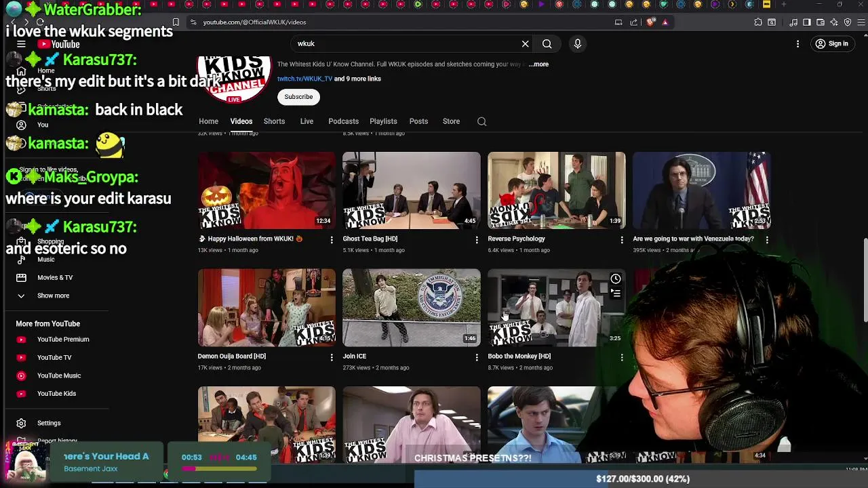The width and height of the screenshot is (868, 488).
Task: Add Bobo the Monkey to Watch later
Action: [615, 279]
